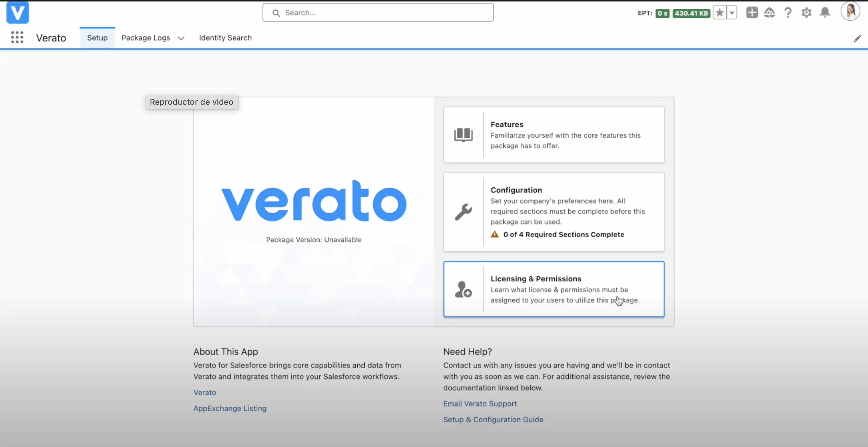Select the Setup tab
Screen dimensions: 868x447
pos(97,38)
